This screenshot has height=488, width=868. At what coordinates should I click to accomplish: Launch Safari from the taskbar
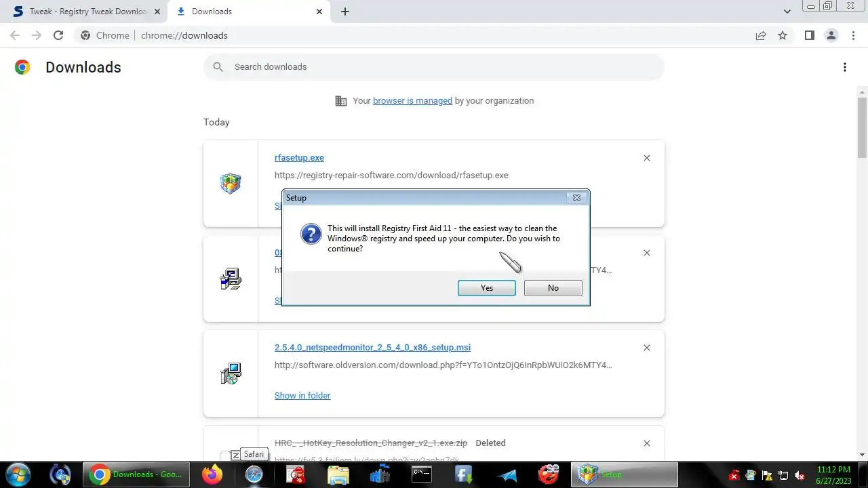254,474
